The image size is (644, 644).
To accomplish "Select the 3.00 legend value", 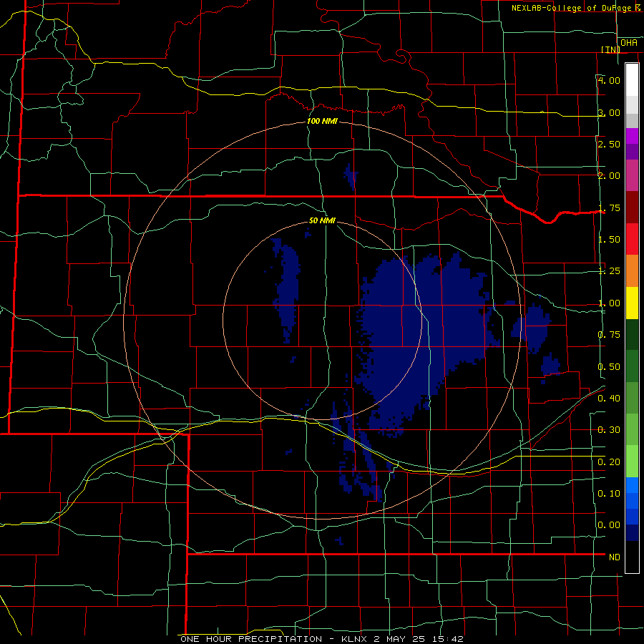I will 609,112.
